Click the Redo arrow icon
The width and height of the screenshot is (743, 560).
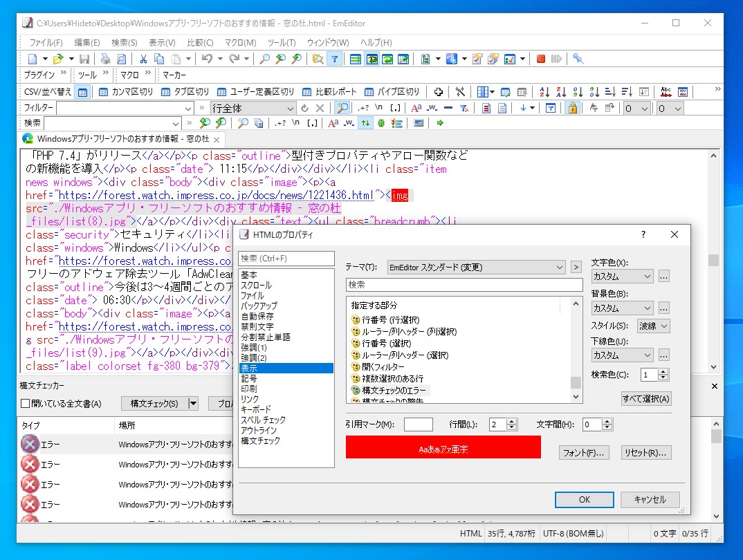[234, 59]
